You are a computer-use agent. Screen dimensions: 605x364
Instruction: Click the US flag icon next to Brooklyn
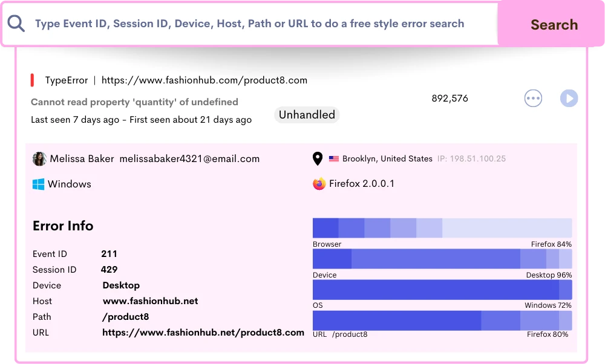tap(333, 158)
